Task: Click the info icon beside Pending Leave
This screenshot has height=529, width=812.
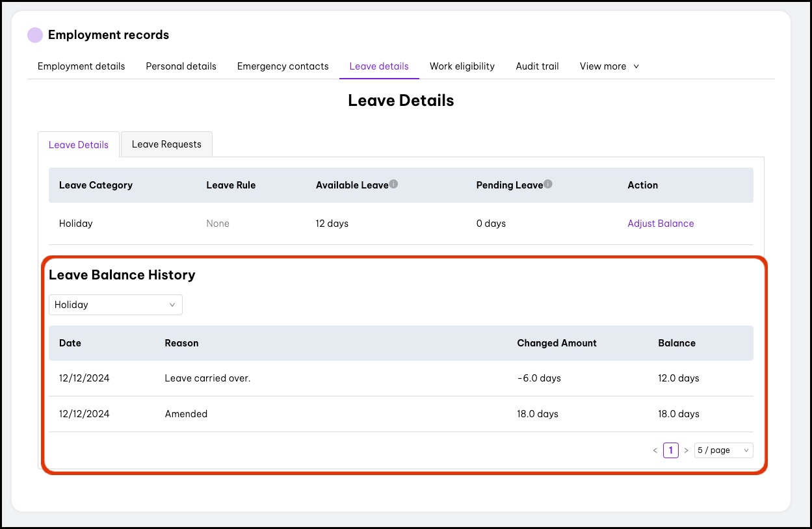Action: click(548, 185)
